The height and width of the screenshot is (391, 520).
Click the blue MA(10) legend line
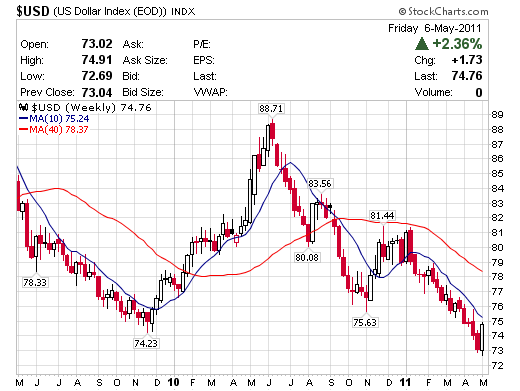(x=24, y=118)
